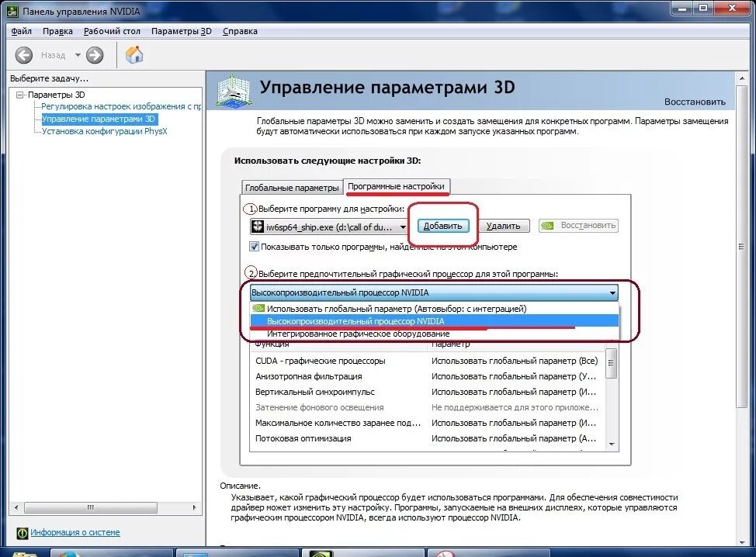Click the Потоковая оптимизация row
The width and height of the screenshot is (756, 557).
pos(427,438)
